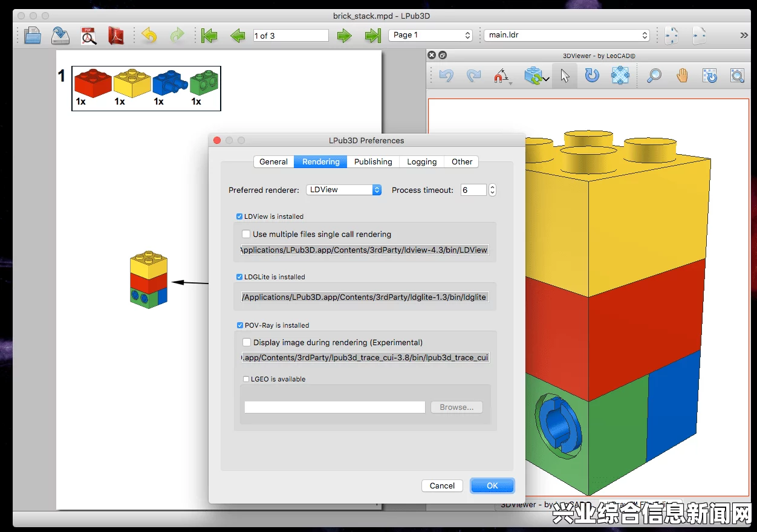Click the 3DViewer redo icon

click(x=474, y=76)
